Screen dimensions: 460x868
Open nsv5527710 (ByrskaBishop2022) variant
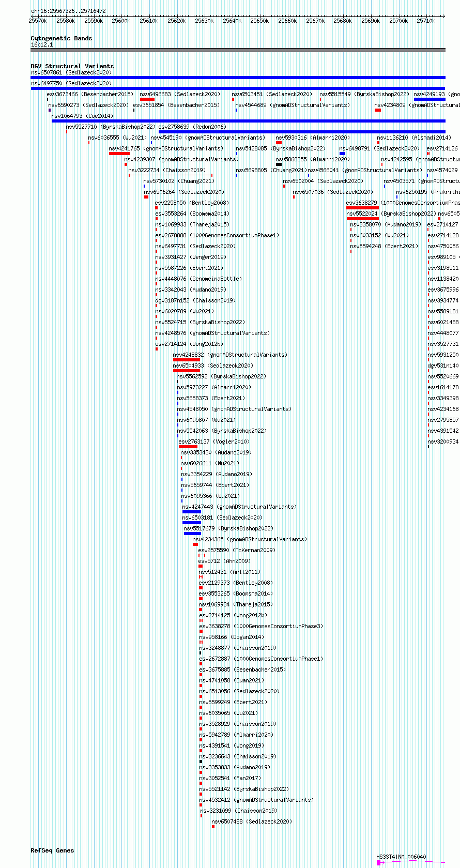point(111,127)
